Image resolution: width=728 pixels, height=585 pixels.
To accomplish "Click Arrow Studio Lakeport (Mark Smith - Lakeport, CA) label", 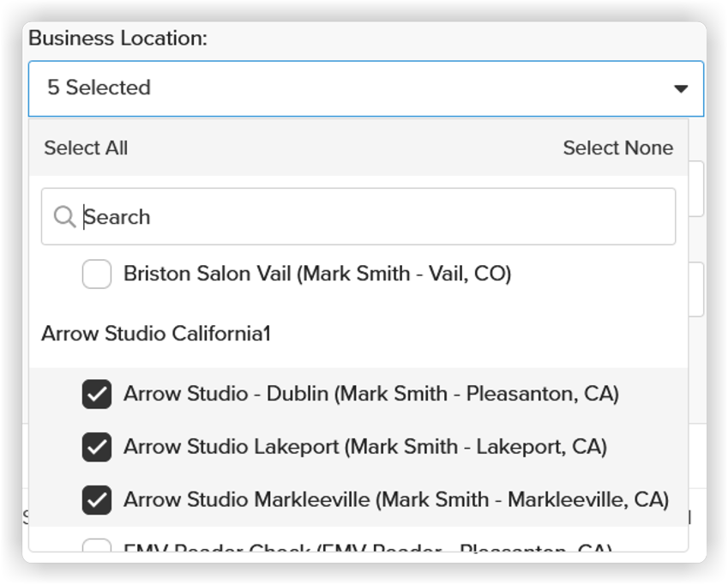I will [x=365, y=447].
